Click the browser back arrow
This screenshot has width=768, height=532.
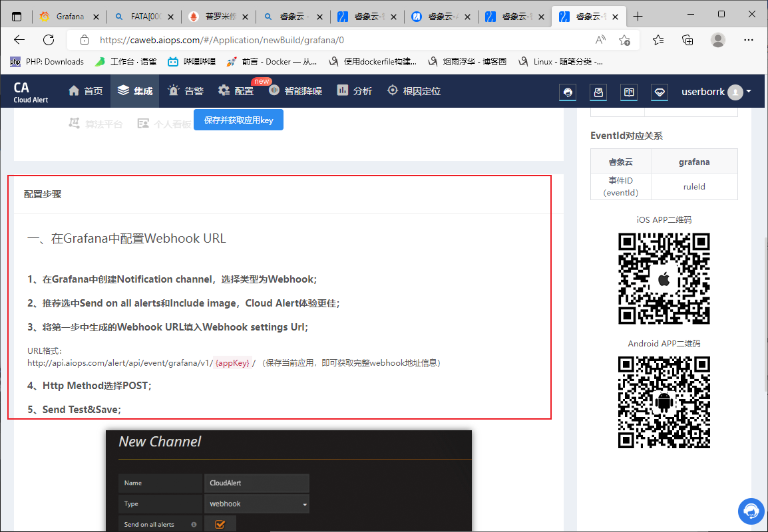[19, 40]
